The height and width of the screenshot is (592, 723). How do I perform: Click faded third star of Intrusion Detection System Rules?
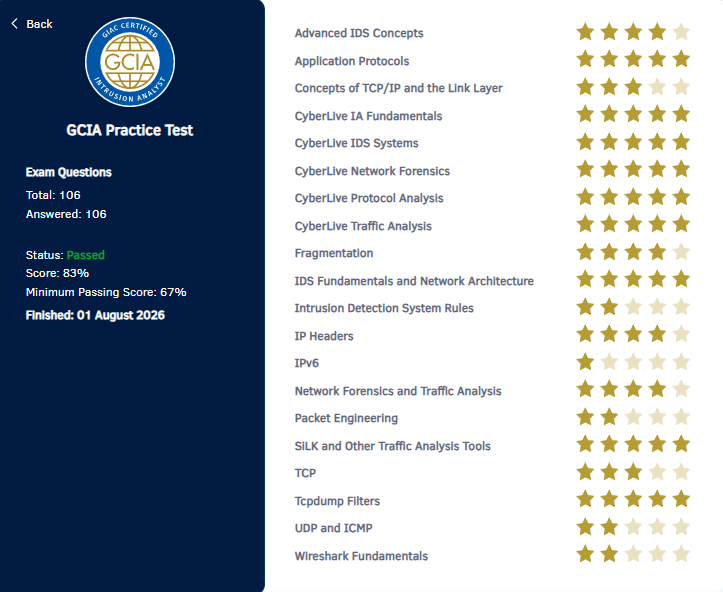point(634,307)
